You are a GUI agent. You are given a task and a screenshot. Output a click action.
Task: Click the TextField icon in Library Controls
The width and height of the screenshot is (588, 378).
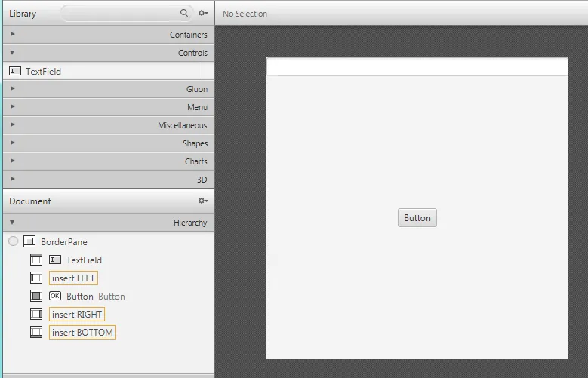[x=15, y=71]
